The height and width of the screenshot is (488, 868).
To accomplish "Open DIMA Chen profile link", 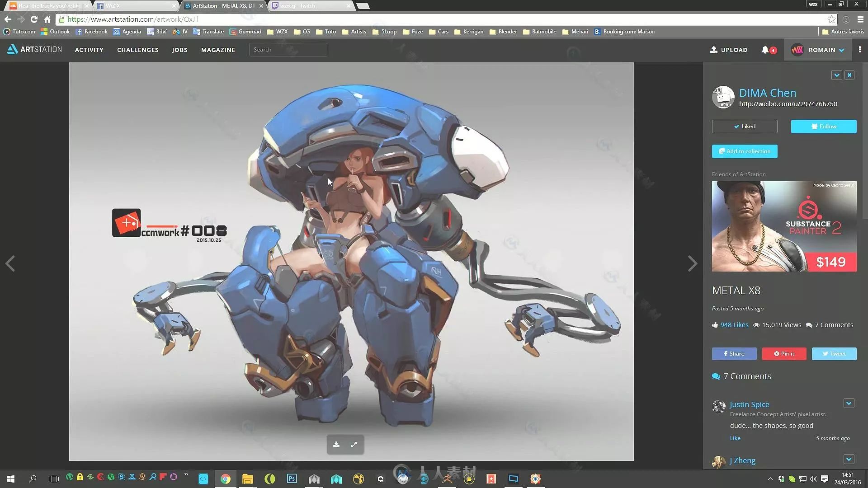I will [x=768, y=93].
